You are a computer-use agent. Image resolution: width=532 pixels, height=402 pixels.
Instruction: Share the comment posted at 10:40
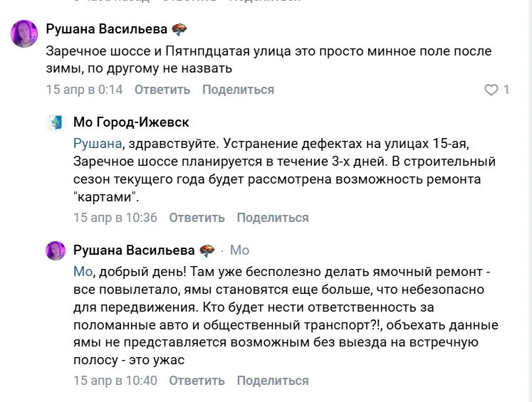pos(273,381)
